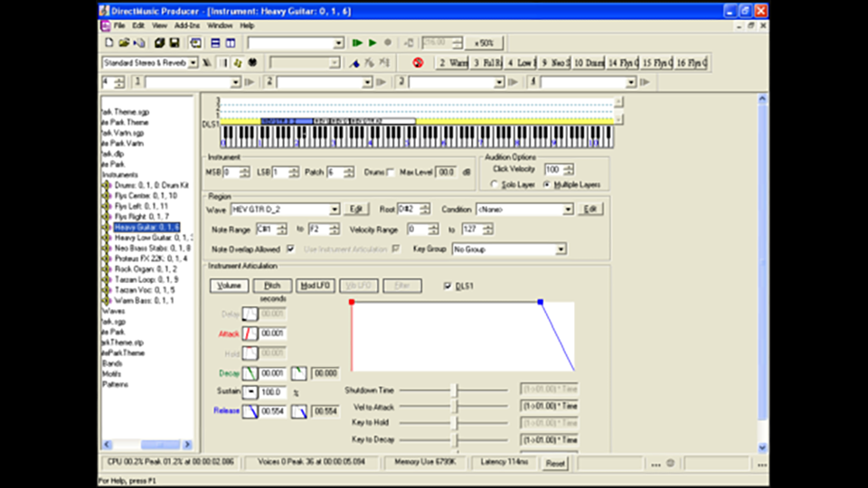Open the File menu

click(119, 25)
